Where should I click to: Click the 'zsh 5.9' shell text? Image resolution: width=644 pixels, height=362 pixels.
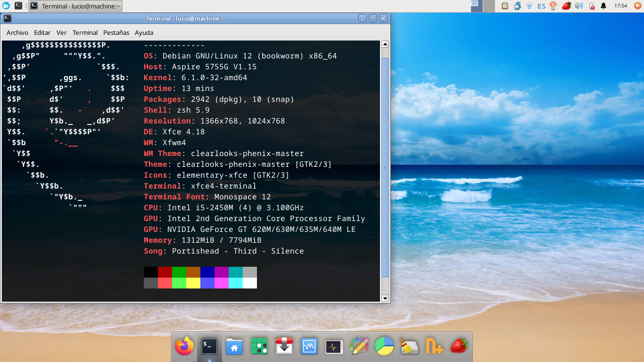pos(193,110)
